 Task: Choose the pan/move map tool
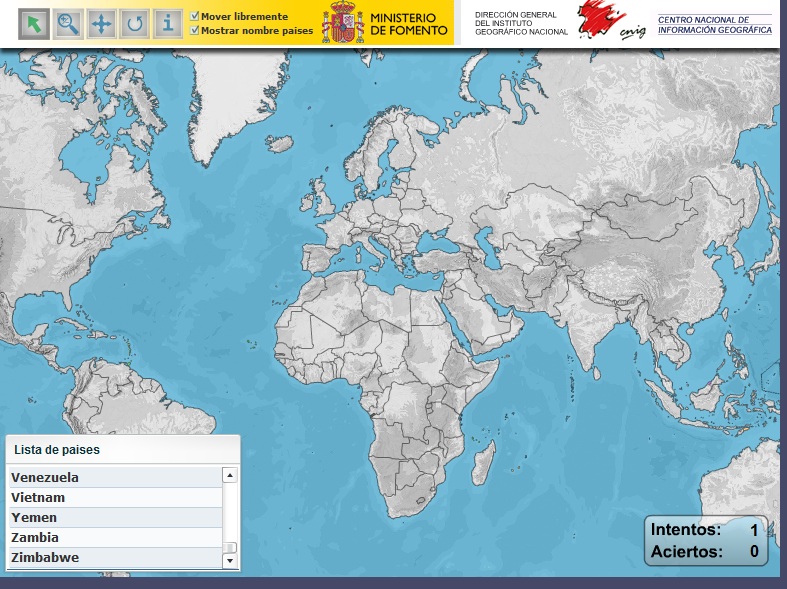tap(101, 23)
